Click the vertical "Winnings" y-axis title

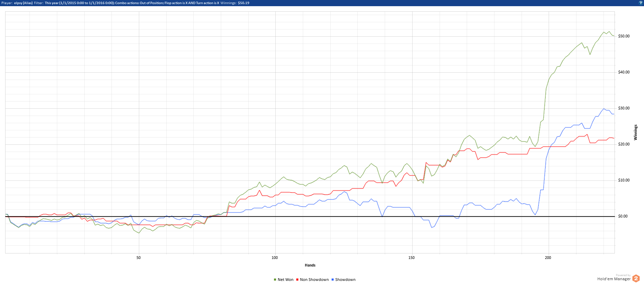(x=635, y=132)
